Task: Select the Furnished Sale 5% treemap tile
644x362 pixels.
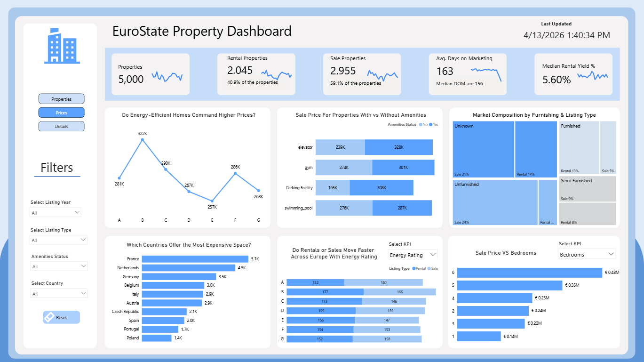Action: [608, 148]
